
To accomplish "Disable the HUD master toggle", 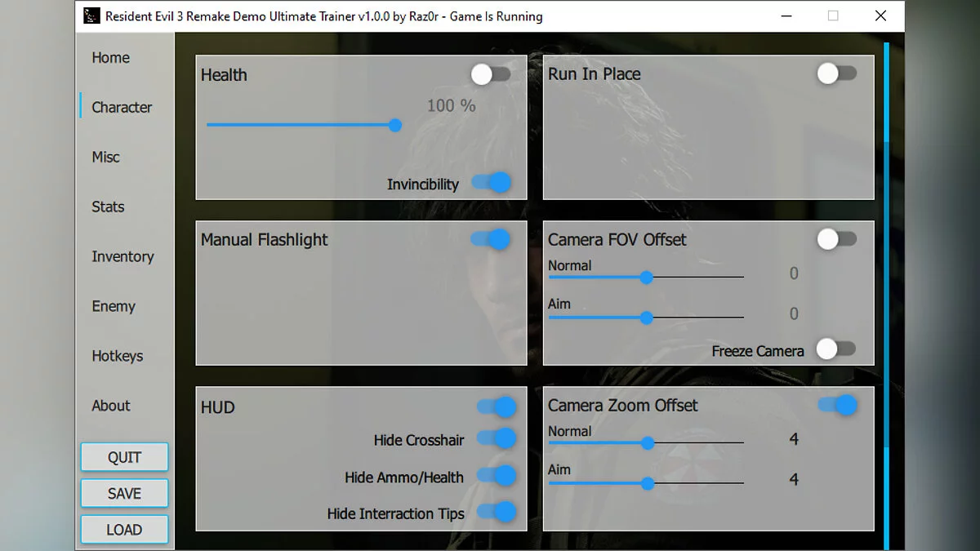I will [x=497, y=407].
